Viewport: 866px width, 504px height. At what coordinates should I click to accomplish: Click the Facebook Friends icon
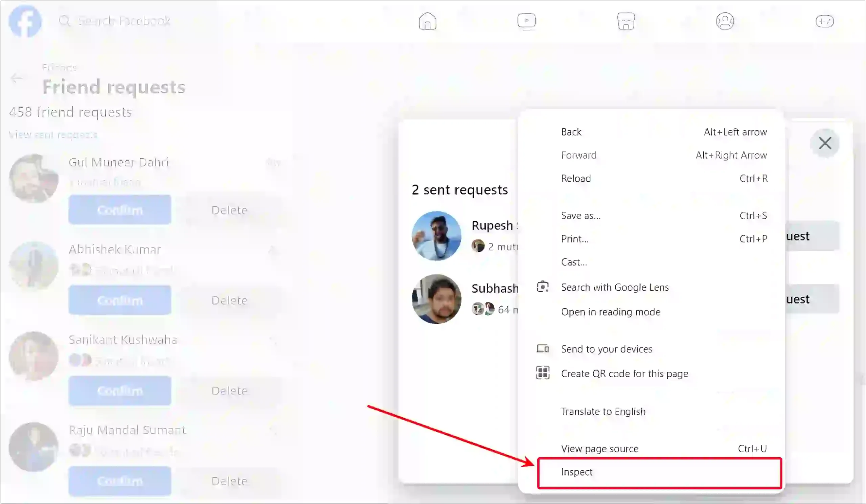726,21
